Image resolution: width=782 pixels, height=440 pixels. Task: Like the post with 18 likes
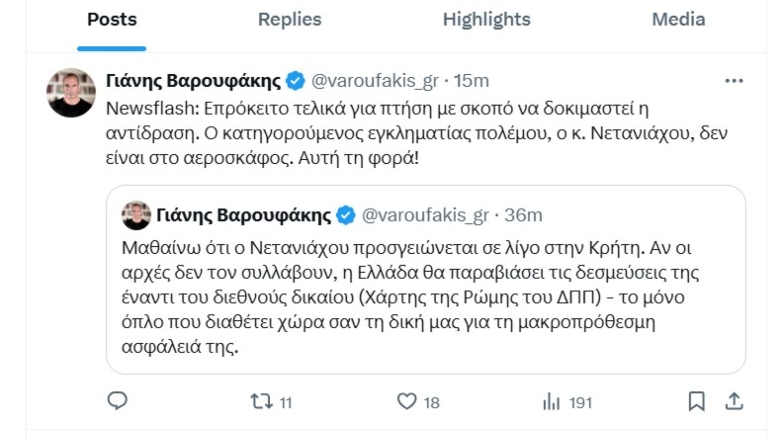(x=406, y=402)
